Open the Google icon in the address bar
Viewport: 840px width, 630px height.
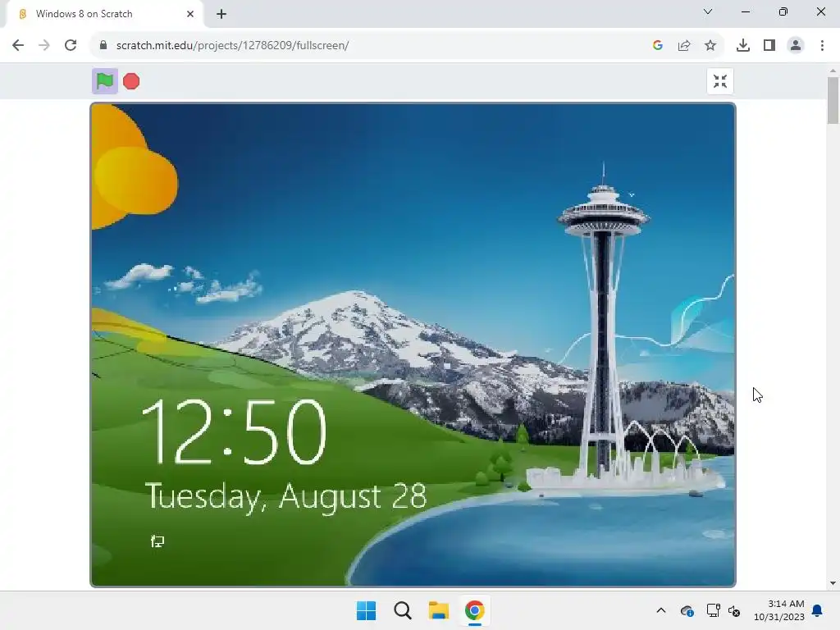(658, 46)
